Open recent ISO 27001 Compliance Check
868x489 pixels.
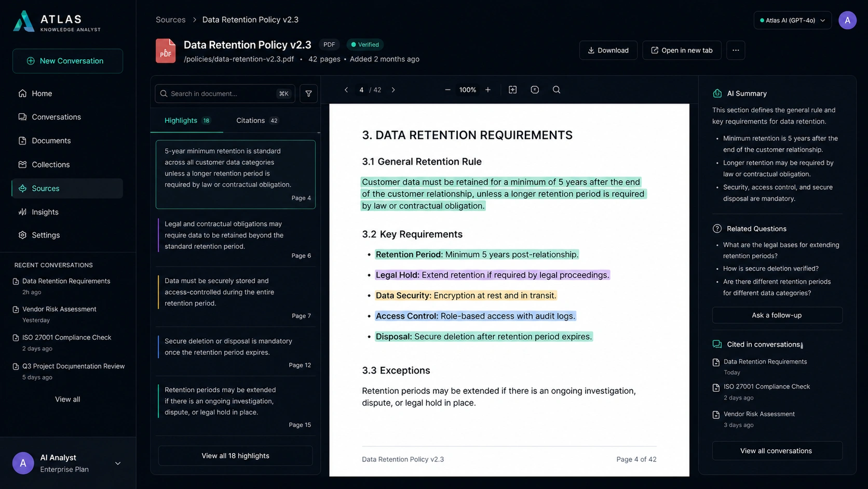point(67,342)
